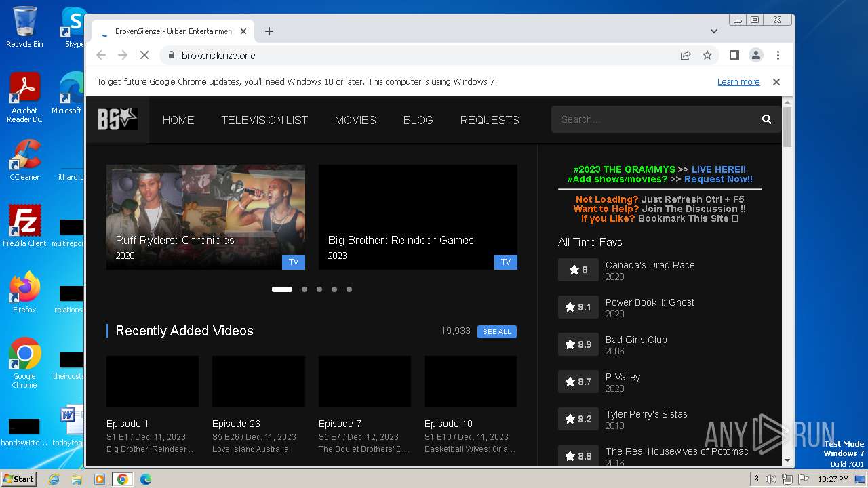
Task: Open Power Book II: Ghost
Action: tap(650, 302)
